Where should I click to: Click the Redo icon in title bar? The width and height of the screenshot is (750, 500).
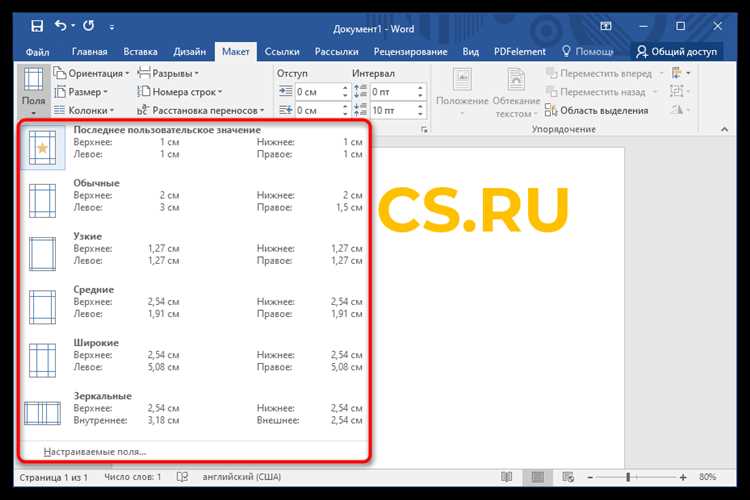click(88, 25)
